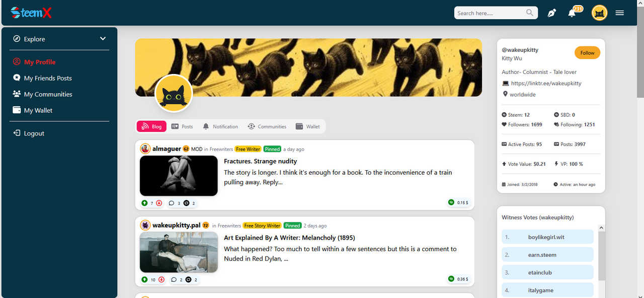Click the search magnifier icon
This screenshot has width=644, height=298.
(530, 13)
